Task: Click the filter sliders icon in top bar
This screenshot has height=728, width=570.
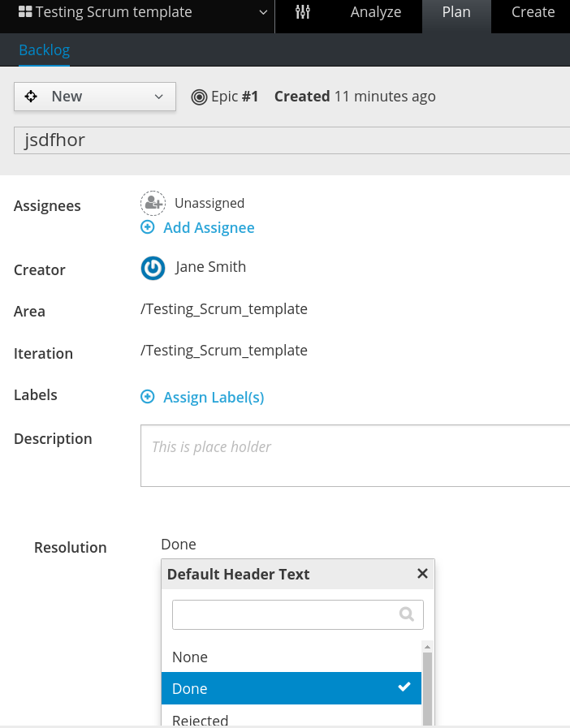Action: click(x=302, y=12)
